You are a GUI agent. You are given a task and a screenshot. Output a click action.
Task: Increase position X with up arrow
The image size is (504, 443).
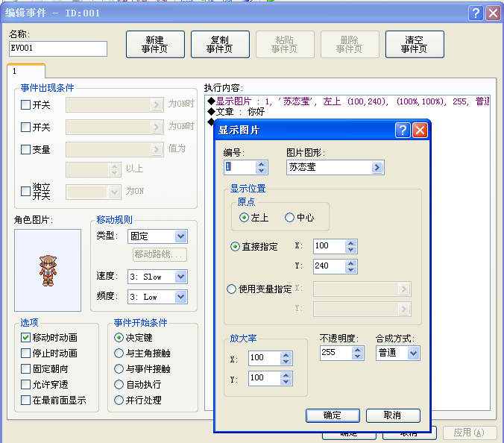[x=350, y=243]
